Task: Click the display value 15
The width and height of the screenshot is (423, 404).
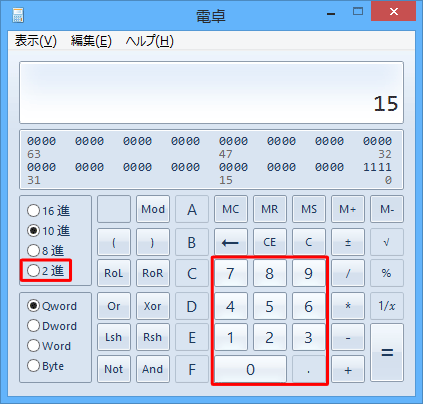Action: [386, 104]
